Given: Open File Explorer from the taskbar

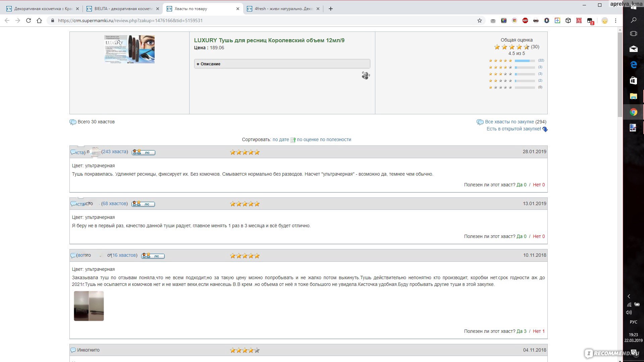Looking at the screenshot, I should tap(634, 96).
